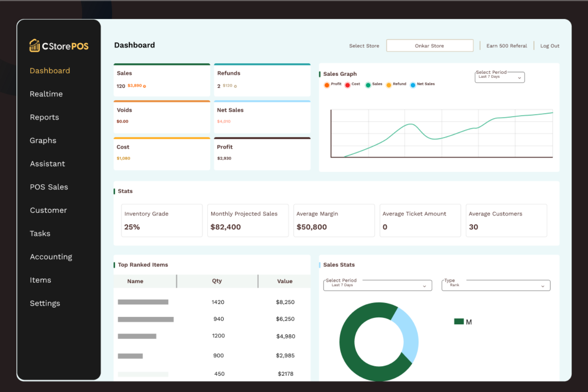Click the Onkar Store selection field
Viewport: 588px width, 392px height.
429,46
